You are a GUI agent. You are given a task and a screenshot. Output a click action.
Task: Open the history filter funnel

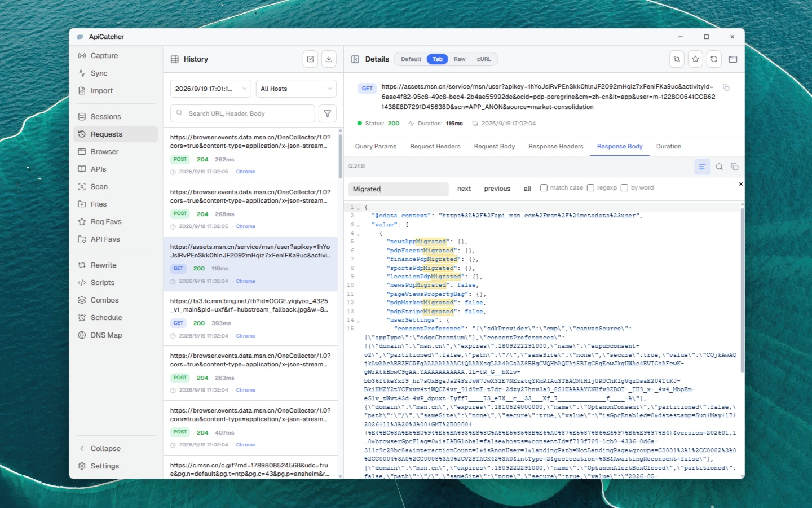328,113
